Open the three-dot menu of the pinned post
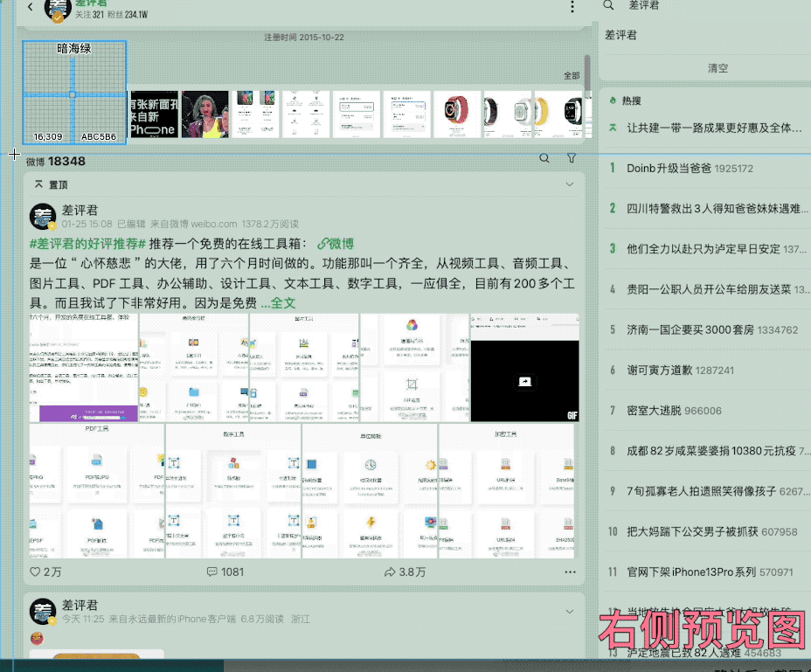 [x=570, y=572]
